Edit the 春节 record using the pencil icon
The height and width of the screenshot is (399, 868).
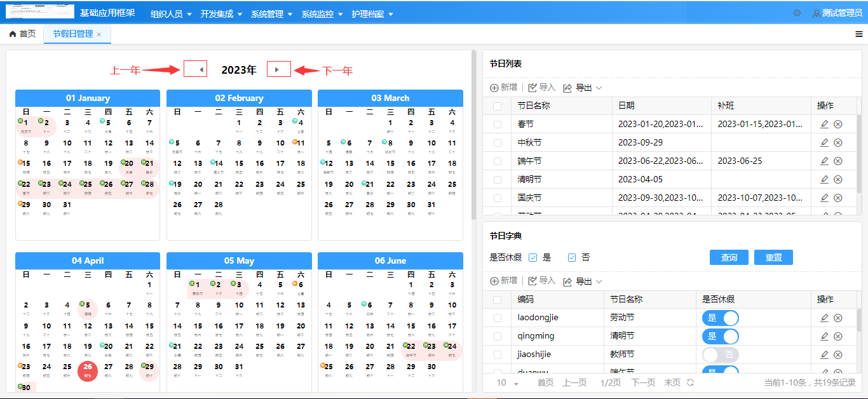tap(824, 124)
